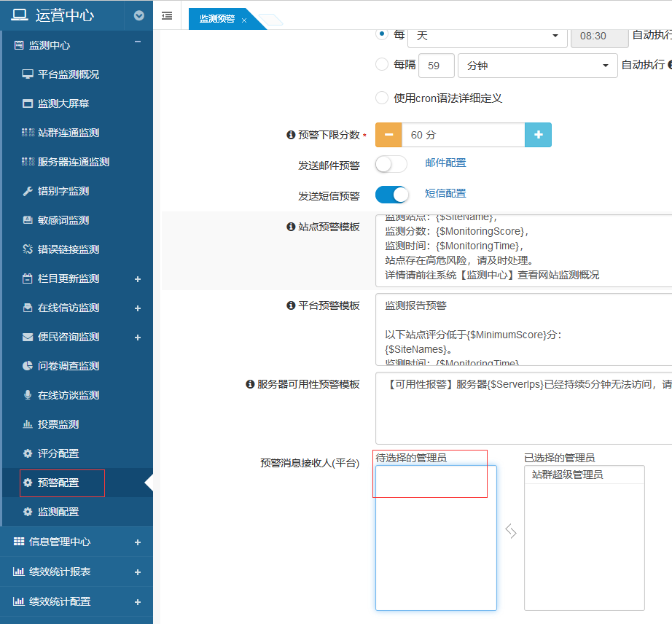
Task: Select the 使用cron语法详细定义 radio option
Action: click(x=381, y=98)
